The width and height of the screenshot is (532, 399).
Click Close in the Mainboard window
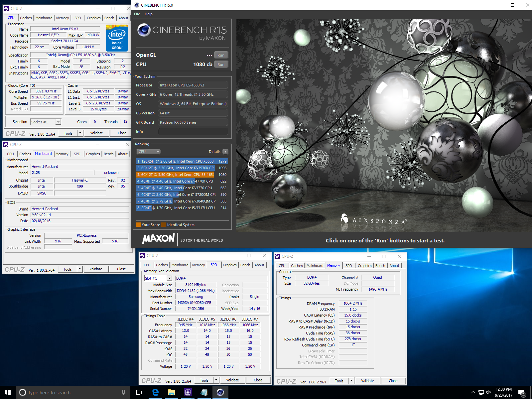121,269
